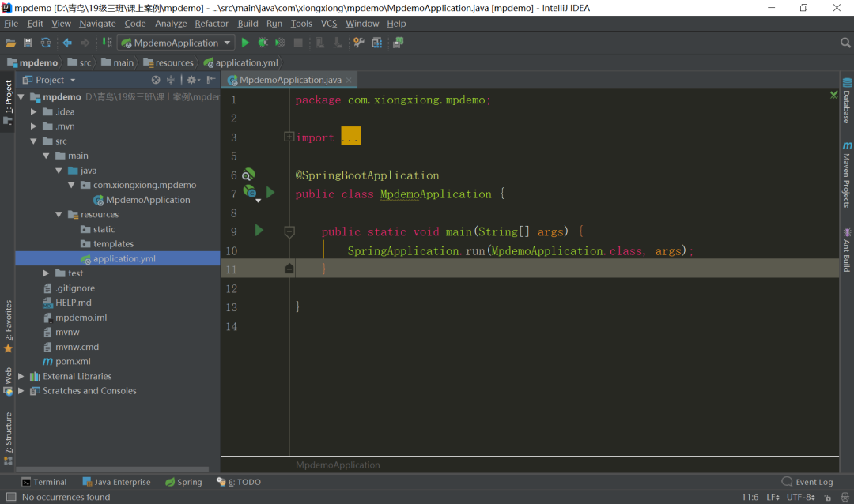Hide the Project panel with the hide icon
The image size is (854, 504).
211,80
